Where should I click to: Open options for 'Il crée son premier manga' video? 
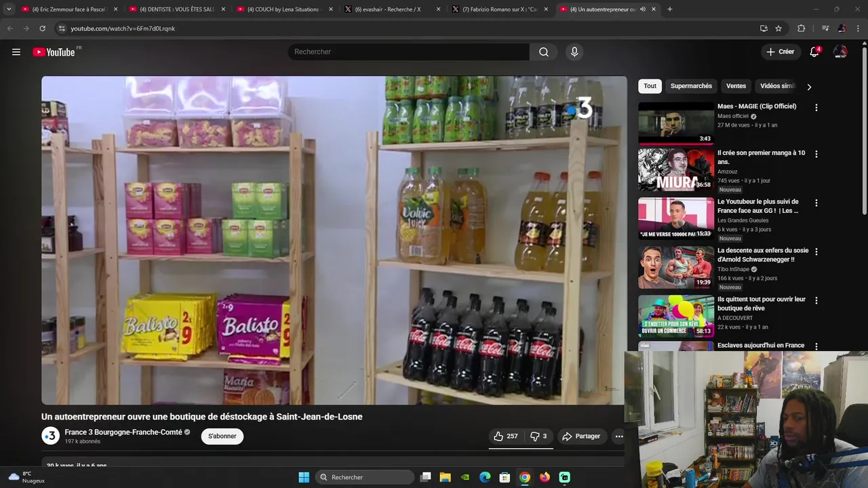(x=816, y=155)
